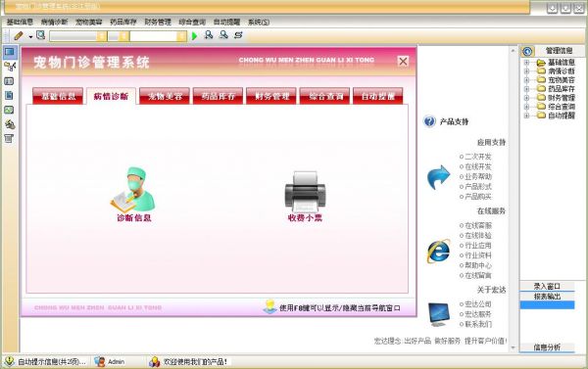Open the 业务帮助 link

(x=478, y=176)
